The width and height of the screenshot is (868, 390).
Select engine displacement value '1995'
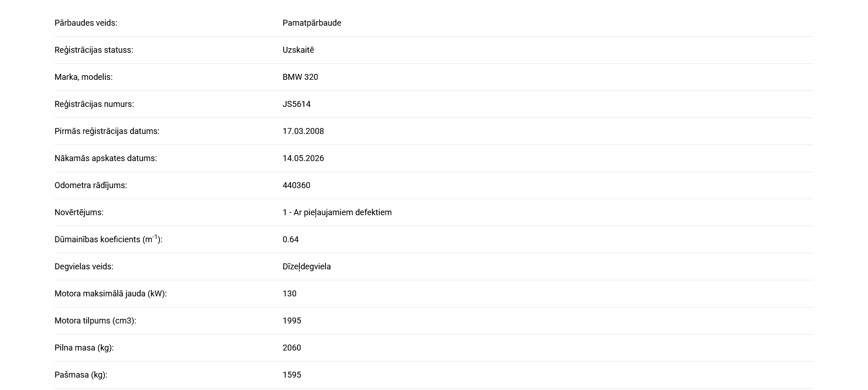tap(291, 321)
